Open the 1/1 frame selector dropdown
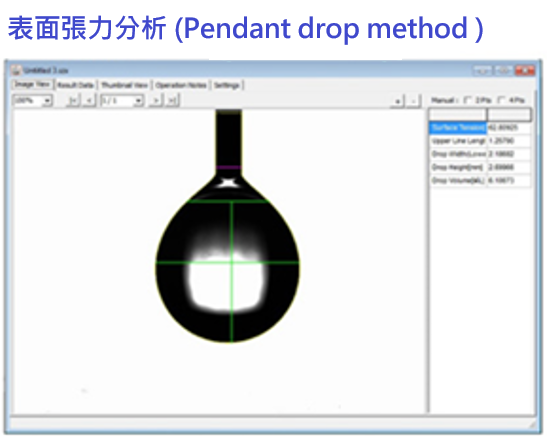Viewport: 549px width, 440px height. 122,101
